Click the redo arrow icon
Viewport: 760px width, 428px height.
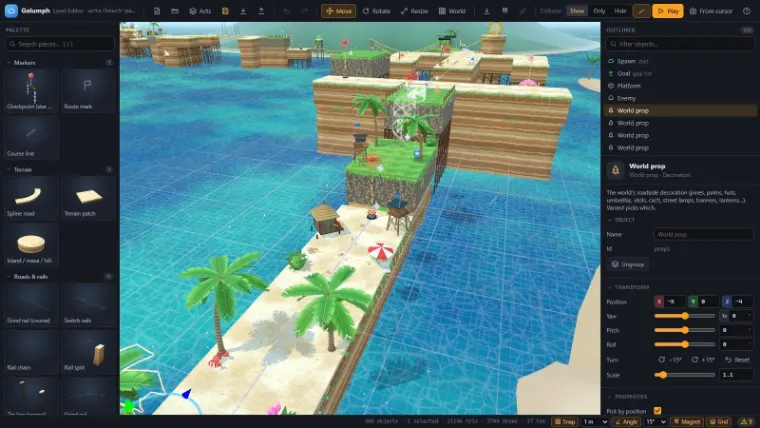pyautogui.click(x=304, y=11)
